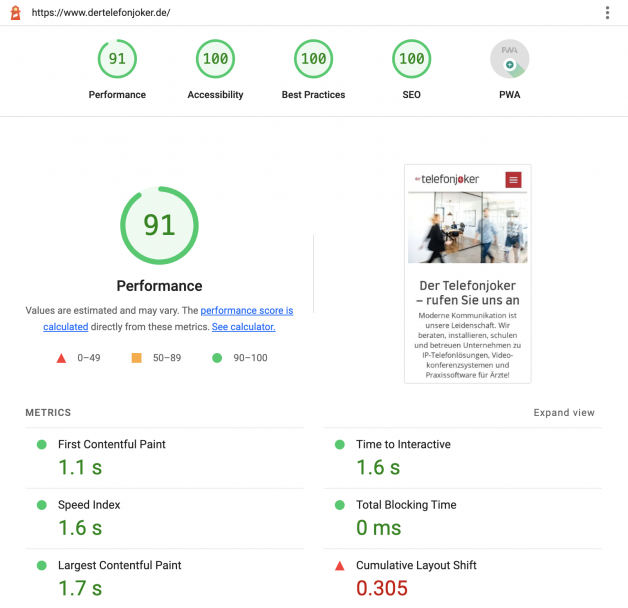This screenshot has width=628, height=608.
Task: Click the telefonjoker logo in screenshot preview
Action: (447, 179)
